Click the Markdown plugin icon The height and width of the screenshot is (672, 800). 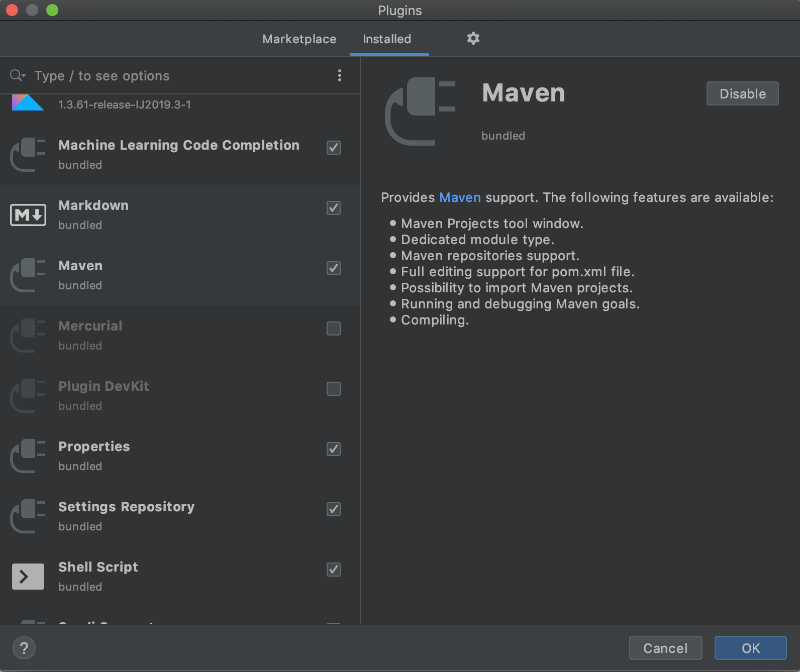[x=28, y=215]
